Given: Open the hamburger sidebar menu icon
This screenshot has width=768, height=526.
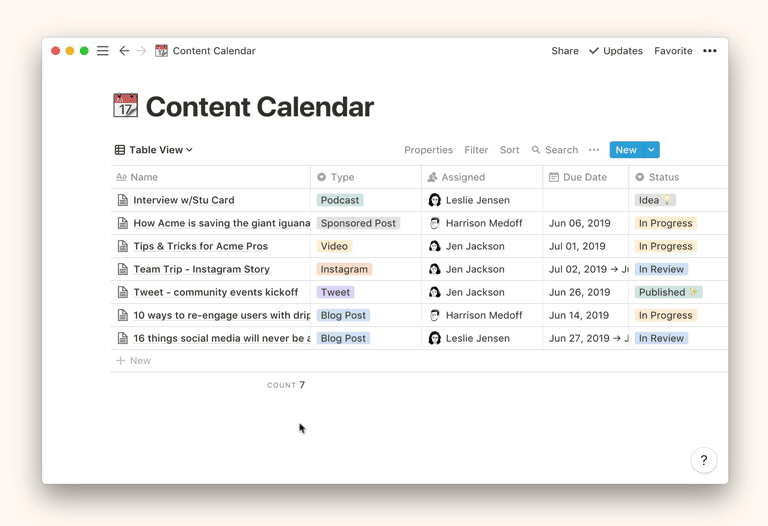Looking at the screenshot, I should [x=103, y=51].
